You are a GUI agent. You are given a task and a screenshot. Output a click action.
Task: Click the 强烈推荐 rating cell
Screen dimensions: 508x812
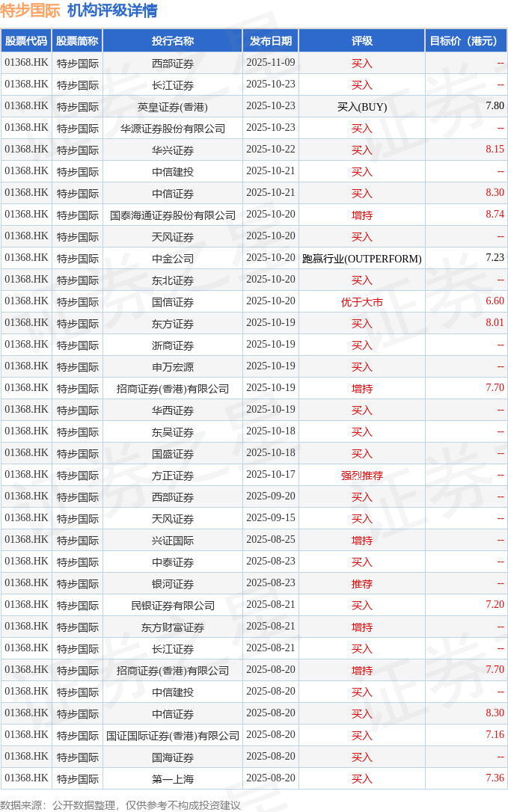362,476
